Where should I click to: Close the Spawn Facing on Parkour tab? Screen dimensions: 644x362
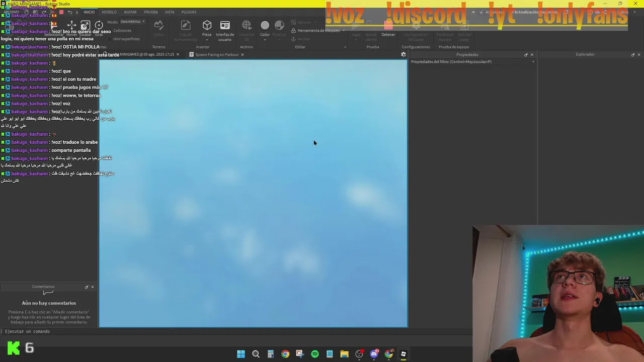point(243,54)
